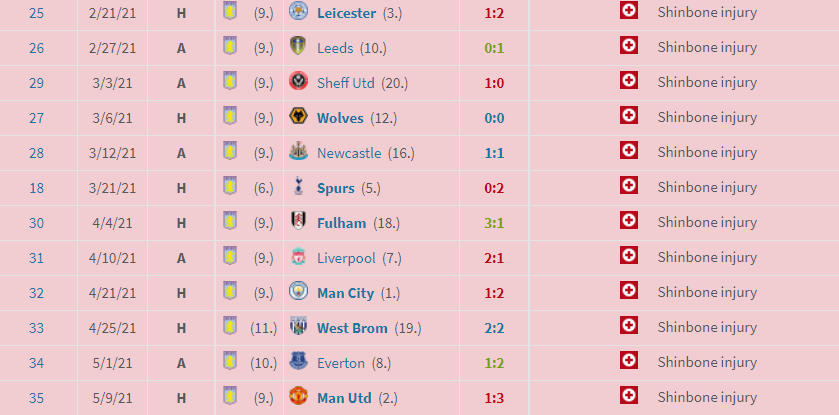Click the injury cross icon in Man Utd row
Viewport: 839px width, 415px height.
click(629, 396)
